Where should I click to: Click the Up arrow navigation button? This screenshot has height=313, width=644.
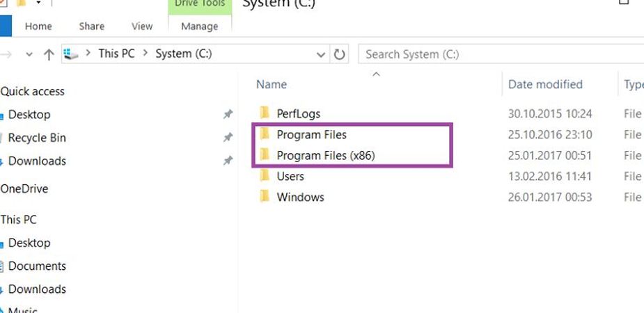(x=49, y=54)
